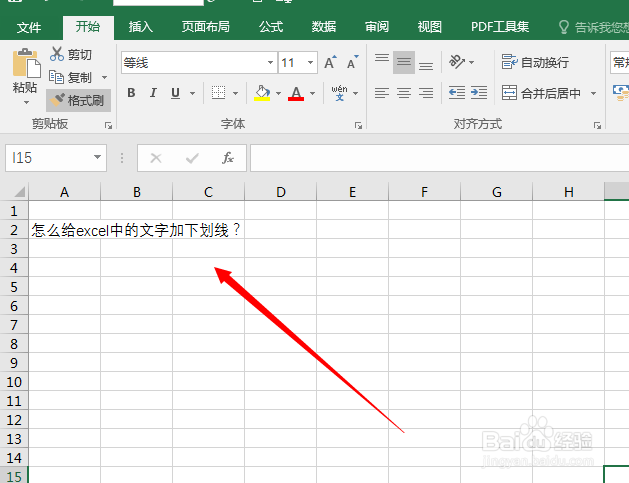Click the Cut (剪切) scissors icon
This screenshot has width=629, height=483.
tap(57, 54)
